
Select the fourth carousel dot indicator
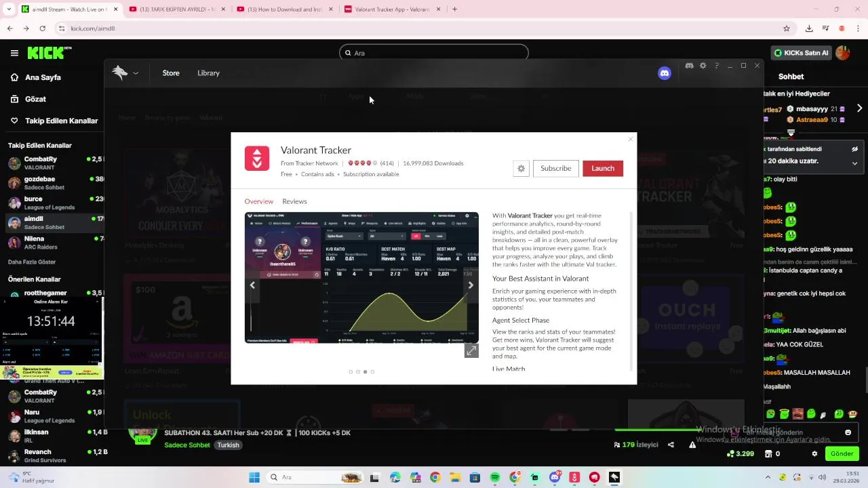point(372,371)
